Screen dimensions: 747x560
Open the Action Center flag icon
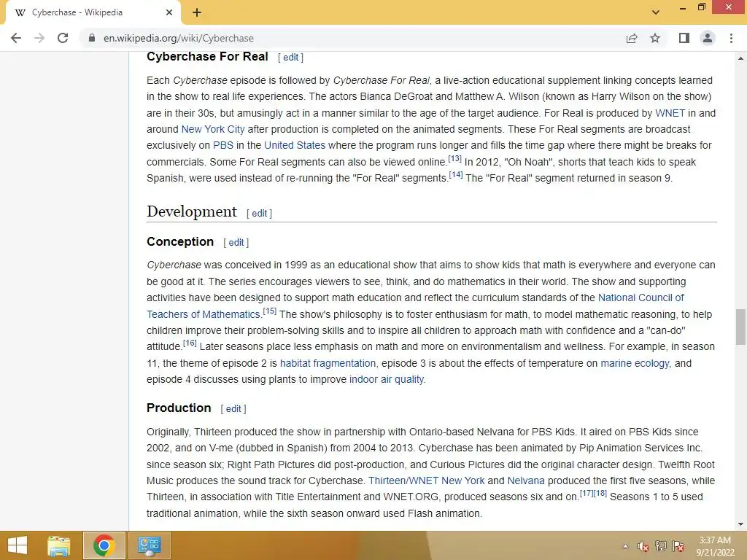(678, 546)
